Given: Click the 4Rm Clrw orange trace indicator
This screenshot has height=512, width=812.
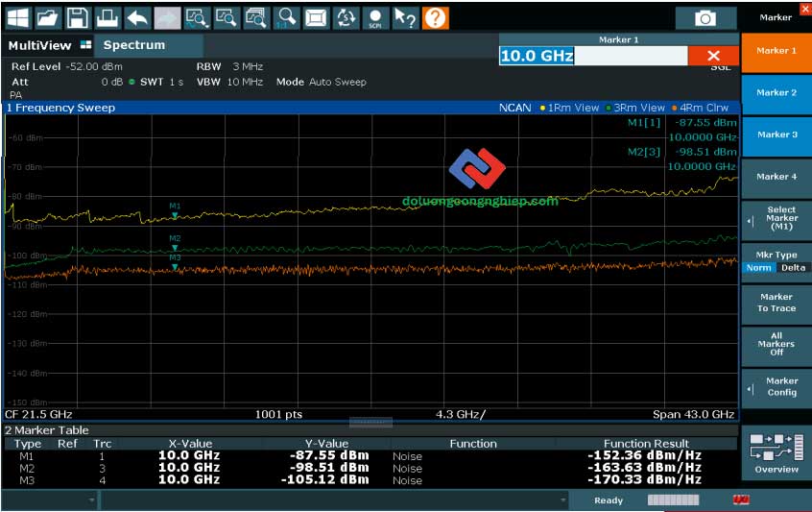Looking at the screenshot, I should click(700, 108).
